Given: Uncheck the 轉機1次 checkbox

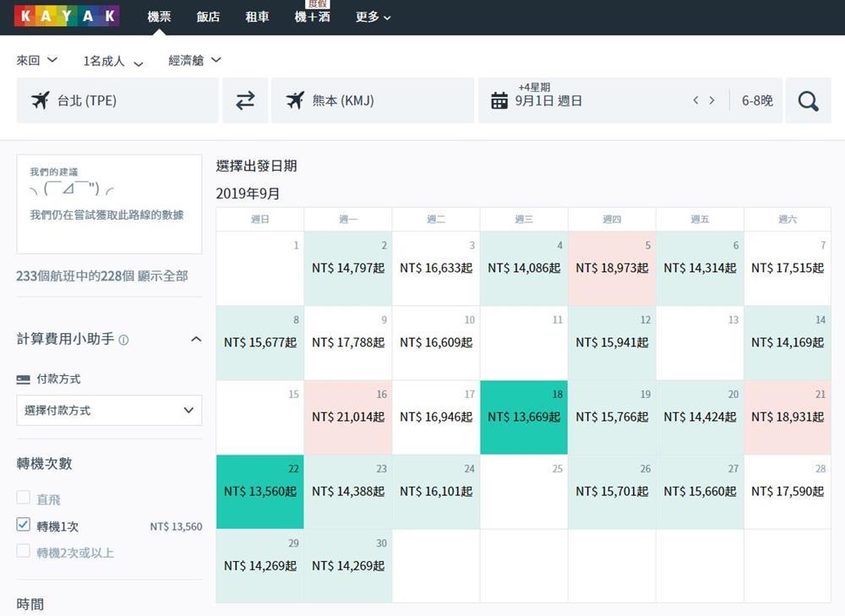Looking at the screenshot, I should click(x=23, y=524).
